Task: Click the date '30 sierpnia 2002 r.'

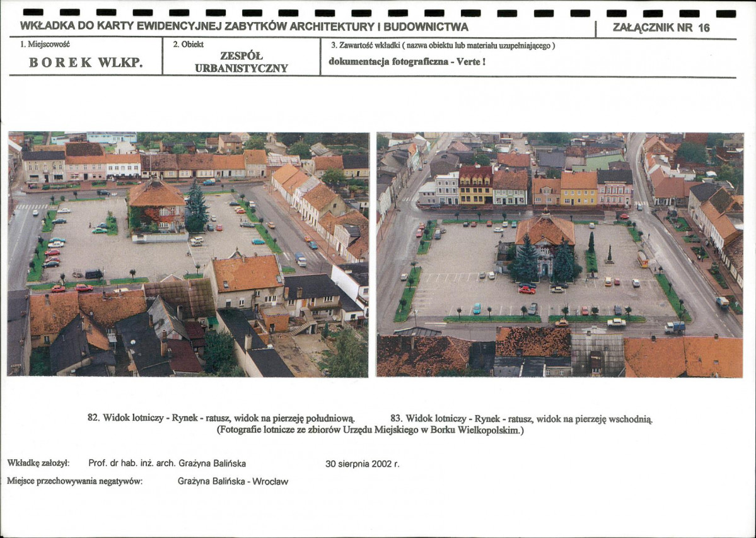Action: 363,464
